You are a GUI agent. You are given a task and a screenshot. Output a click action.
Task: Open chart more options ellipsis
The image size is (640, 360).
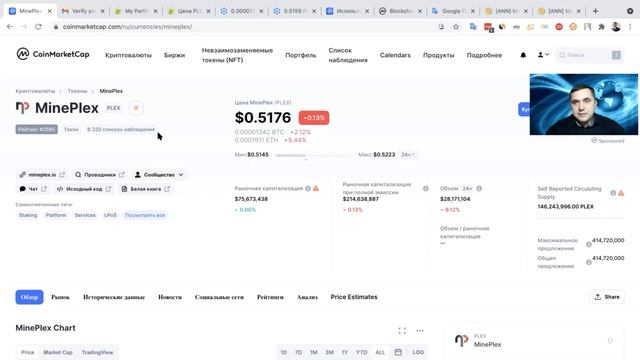point(420,331)
